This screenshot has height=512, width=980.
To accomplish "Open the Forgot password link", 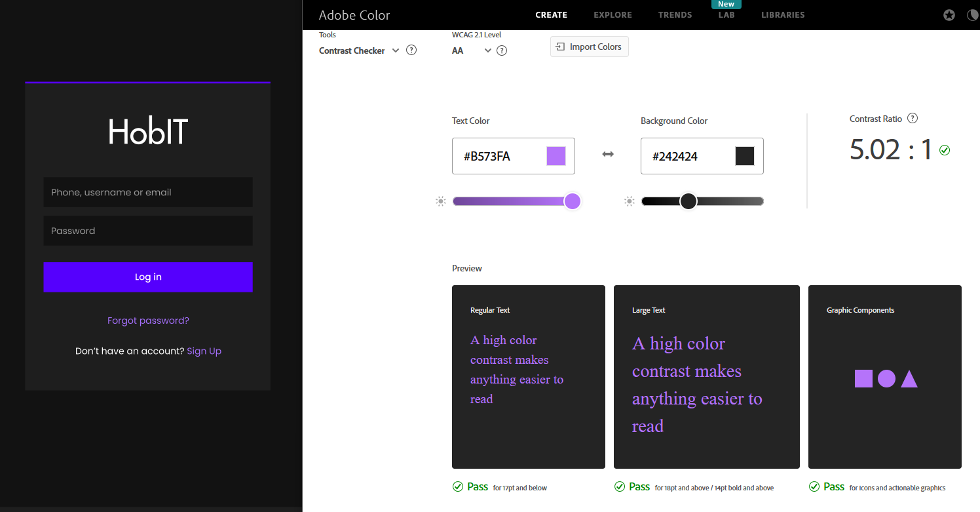I will [148, 320].
